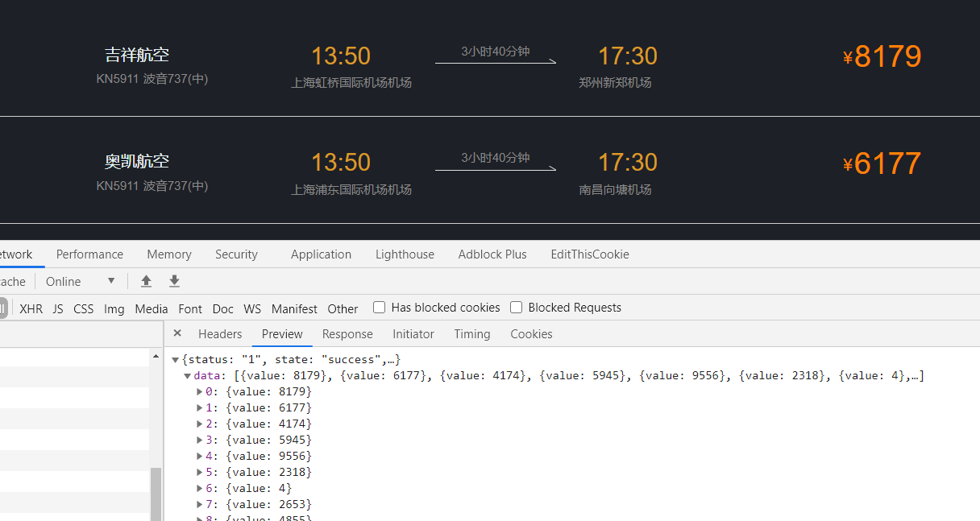Viewport: 980px width, 521px height.
Task: Click the ¥8179 flight price
Action: point(882,56)
